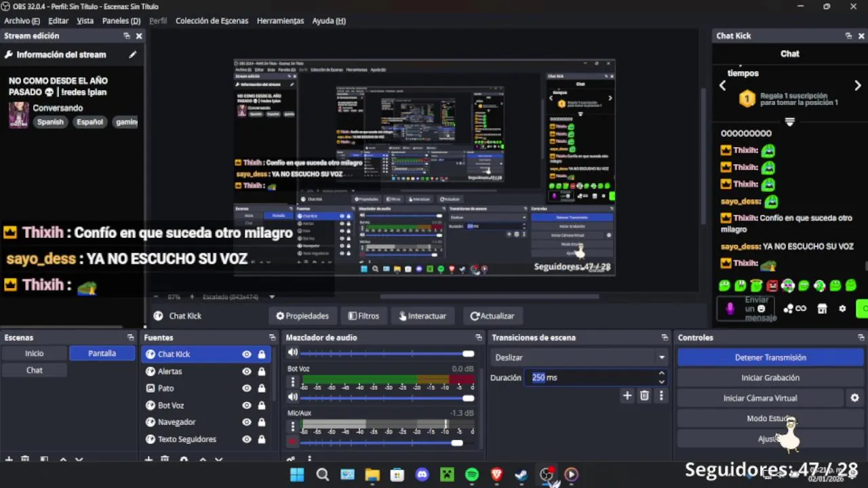Open the Archivo menu
Image resolution: width=868 pixels, height=488 pixels.
(22, 21)
